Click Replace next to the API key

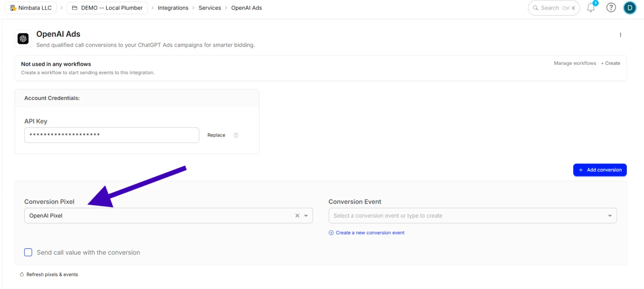click(x=216, y=135)
